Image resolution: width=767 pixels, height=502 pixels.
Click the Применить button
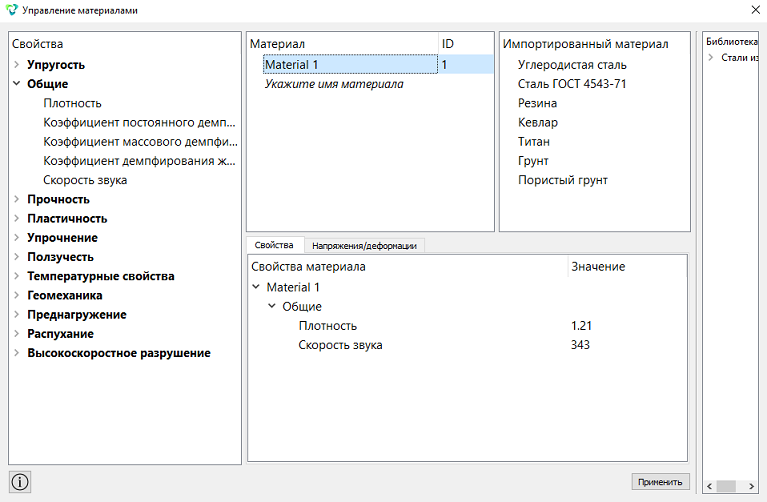660,482
